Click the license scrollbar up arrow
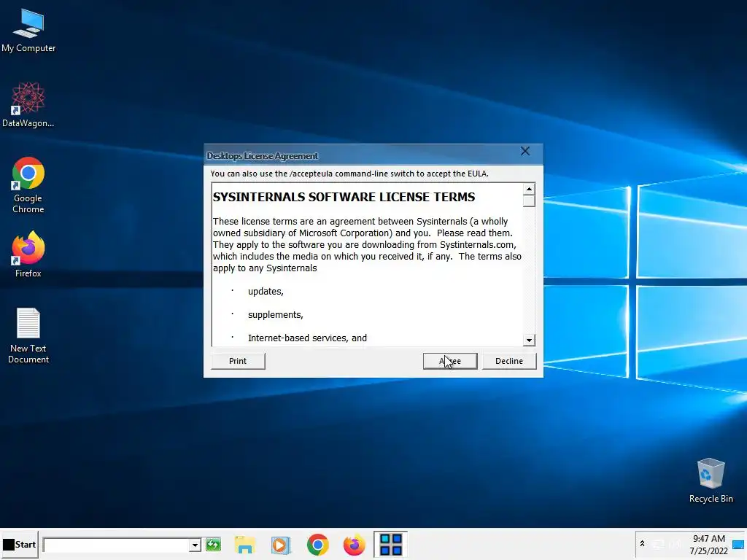The width and height of the screenshot is (747, 560). (529, 189)
